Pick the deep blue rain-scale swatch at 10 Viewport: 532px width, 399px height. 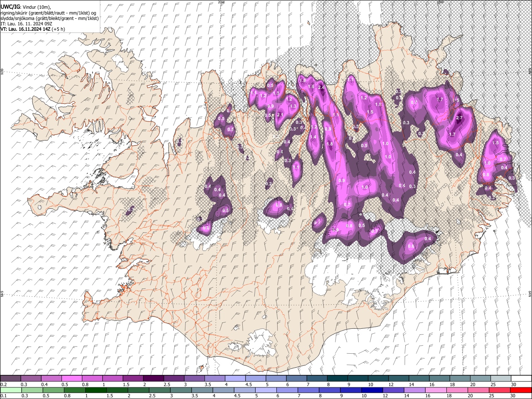(x=372, y=390)
